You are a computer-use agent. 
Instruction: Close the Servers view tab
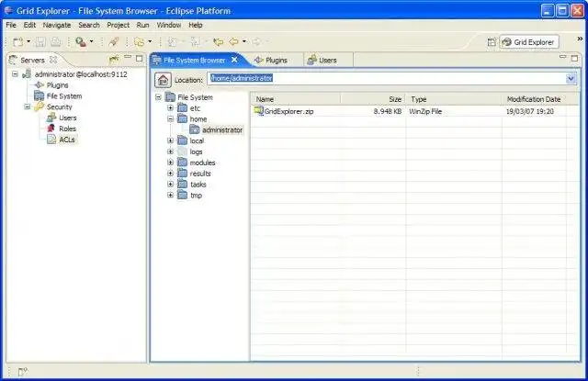coord(53,60)
